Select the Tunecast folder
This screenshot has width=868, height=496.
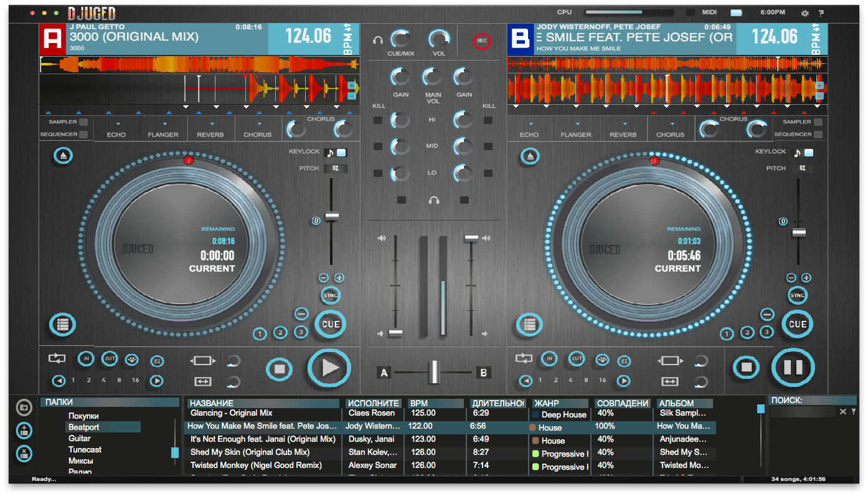click(x=85, y=449)
